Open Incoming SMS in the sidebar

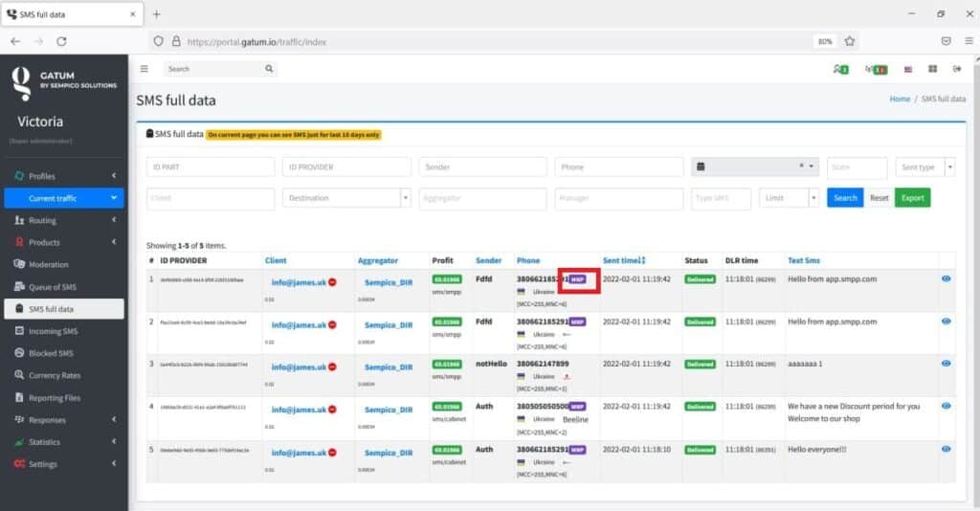click(x=64, y=331)
